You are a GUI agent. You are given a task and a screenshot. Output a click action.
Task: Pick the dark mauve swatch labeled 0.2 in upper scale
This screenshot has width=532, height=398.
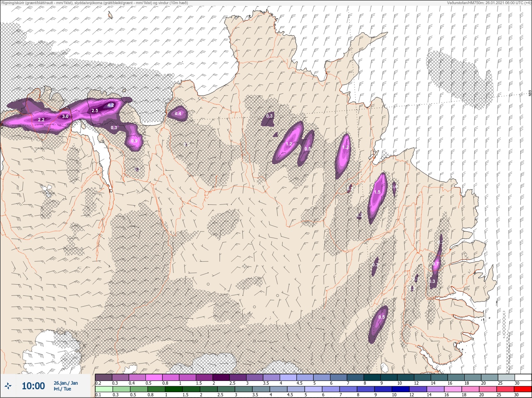click(x=104, y=377)
